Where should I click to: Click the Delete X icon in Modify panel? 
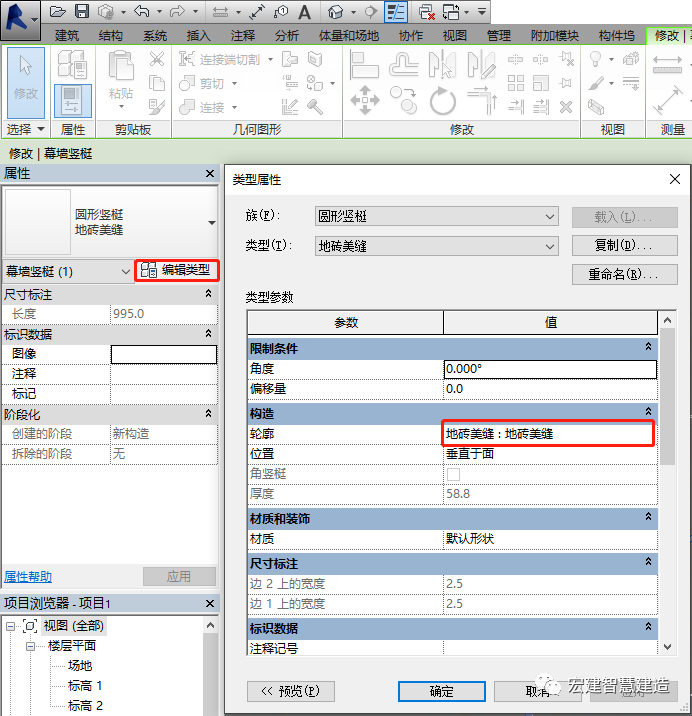[566, 107]
